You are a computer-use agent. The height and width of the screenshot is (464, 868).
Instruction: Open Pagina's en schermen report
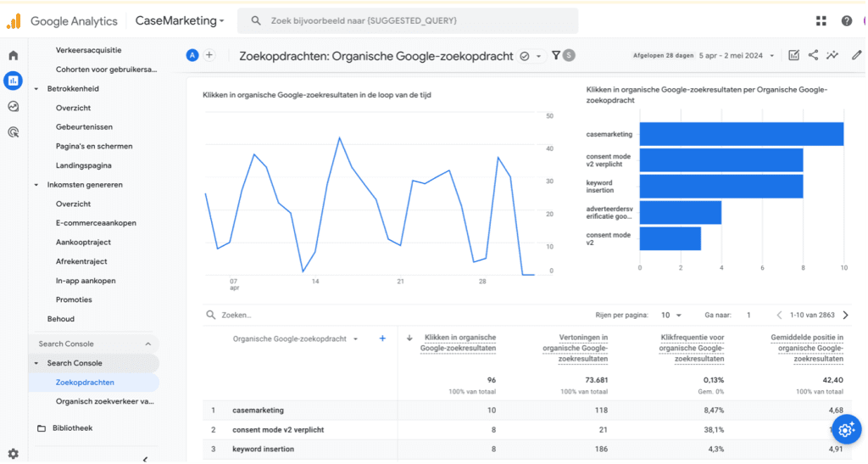(x=94, y=147)
